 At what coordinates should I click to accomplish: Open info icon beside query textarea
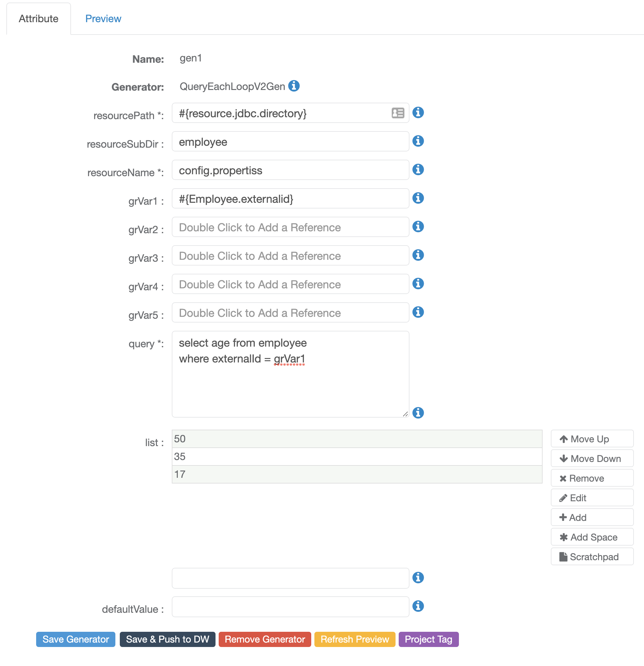click(x=418, y=413)
